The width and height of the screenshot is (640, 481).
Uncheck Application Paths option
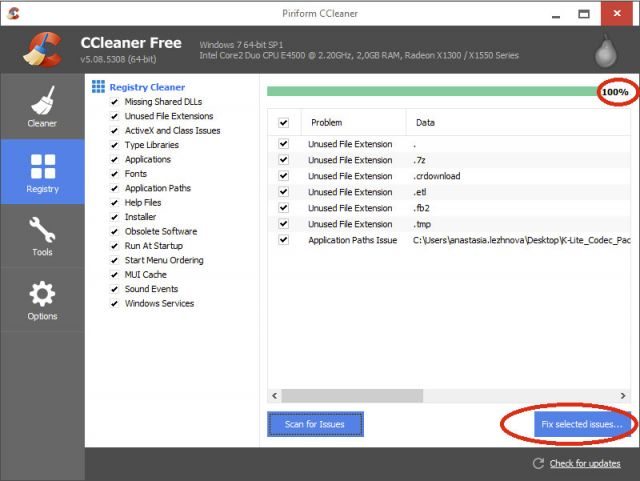[x=115, y=188]
